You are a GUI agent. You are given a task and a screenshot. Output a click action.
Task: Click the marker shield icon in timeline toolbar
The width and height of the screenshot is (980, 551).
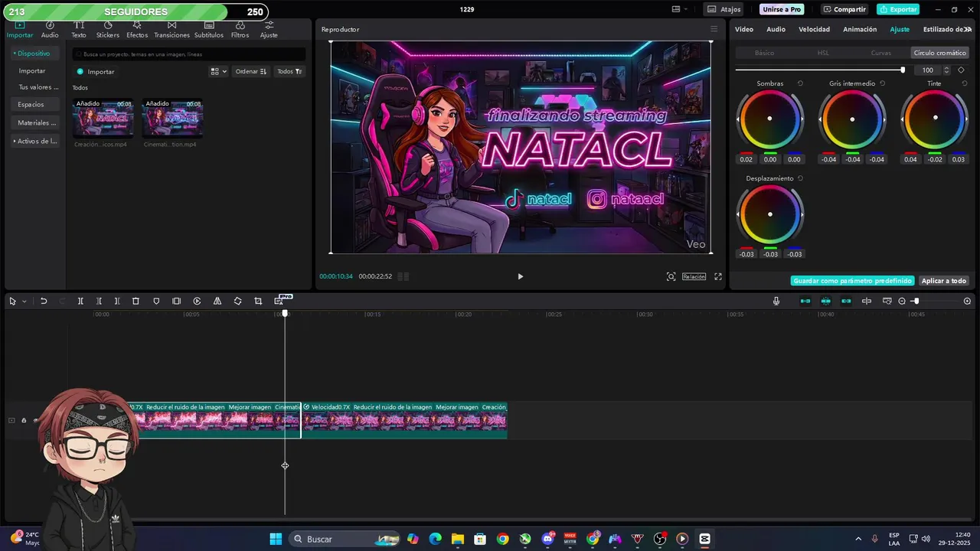point(156,302)
